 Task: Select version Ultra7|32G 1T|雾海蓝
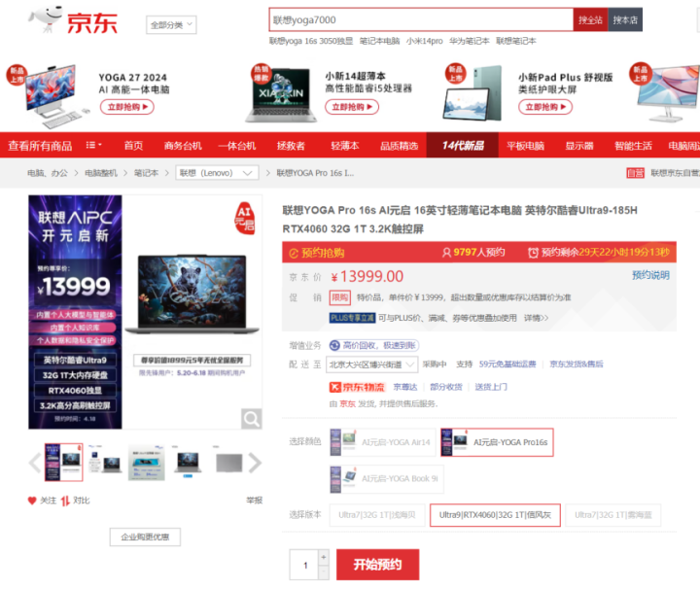click(x=612, y=515)
